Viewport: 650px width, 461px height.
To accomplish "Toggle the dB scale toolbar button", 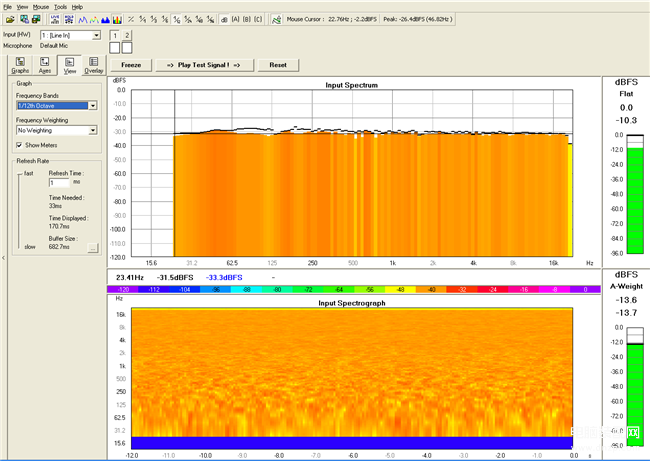I will coord(224,19).
